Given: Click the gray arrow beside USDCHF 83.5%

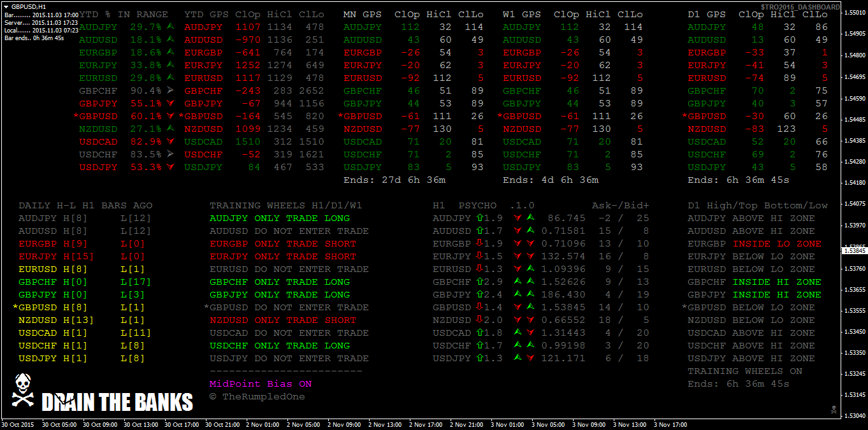Looking at the screenshot, I should (x=170, y=154).
